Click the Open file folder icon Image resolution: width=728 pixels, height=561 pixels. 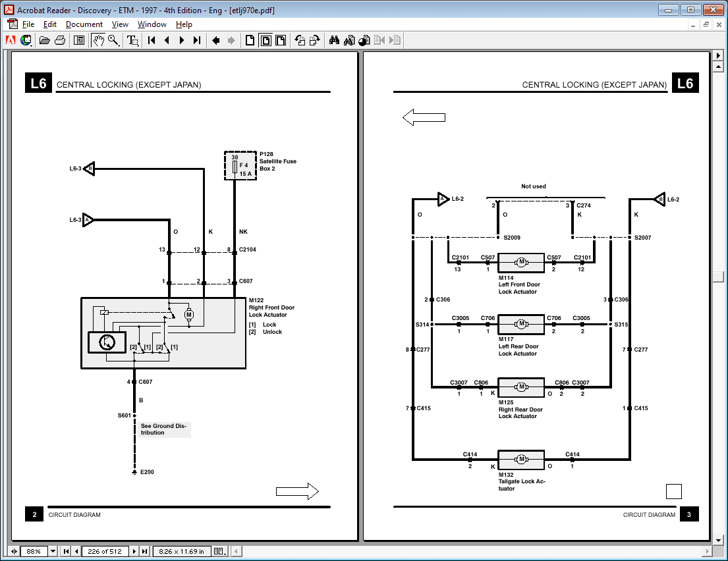tap(45, 40)
